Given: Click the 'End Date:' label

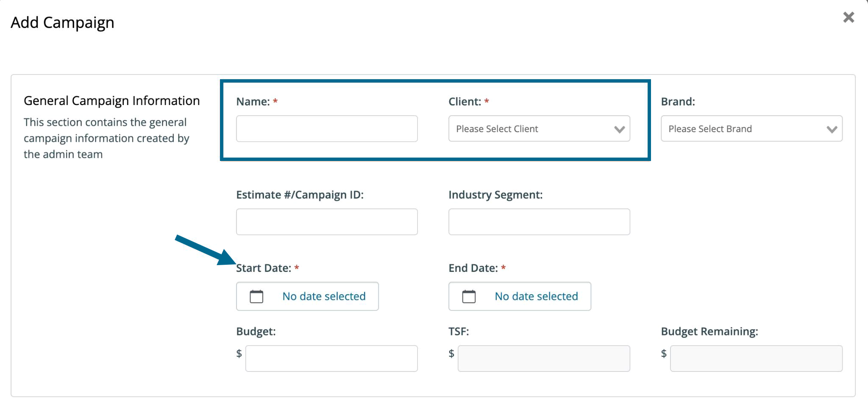Looking at the screenshot, I should click(473, 268).
